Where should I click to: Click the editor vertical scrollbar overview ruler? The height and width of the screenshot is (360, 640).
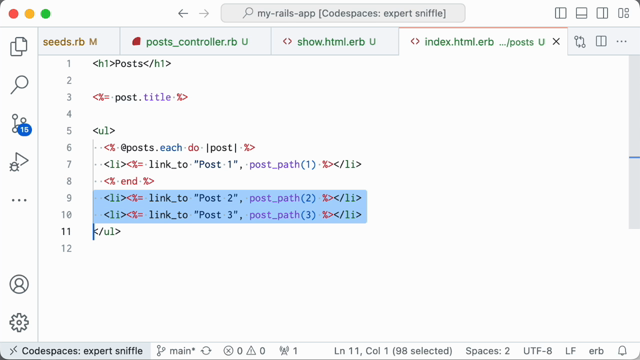point(634,143)
